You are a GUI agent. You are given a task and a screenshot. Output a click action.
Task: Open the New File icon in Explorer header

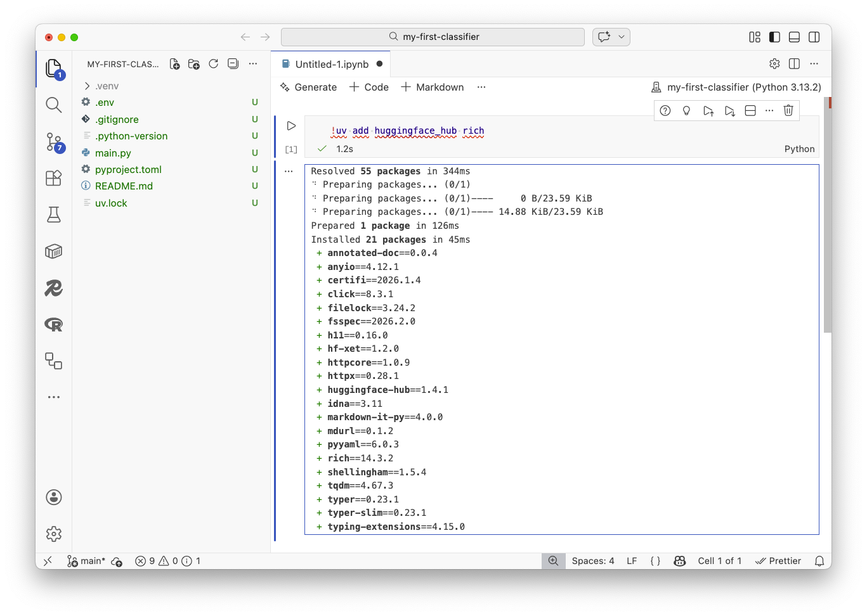[174, 63]
